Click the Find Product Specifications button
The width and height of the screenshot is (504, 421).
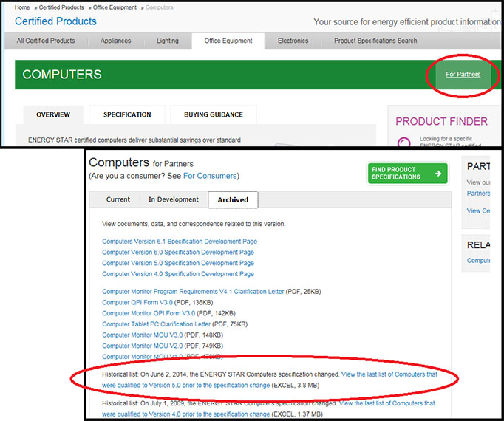tap(407, 174)
